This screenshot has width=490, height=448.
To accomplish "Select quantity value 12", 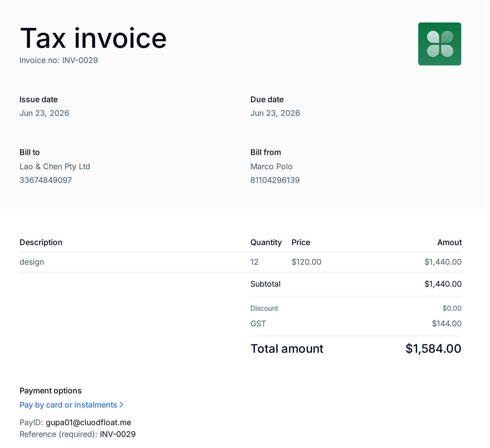I will coord(254,262).
